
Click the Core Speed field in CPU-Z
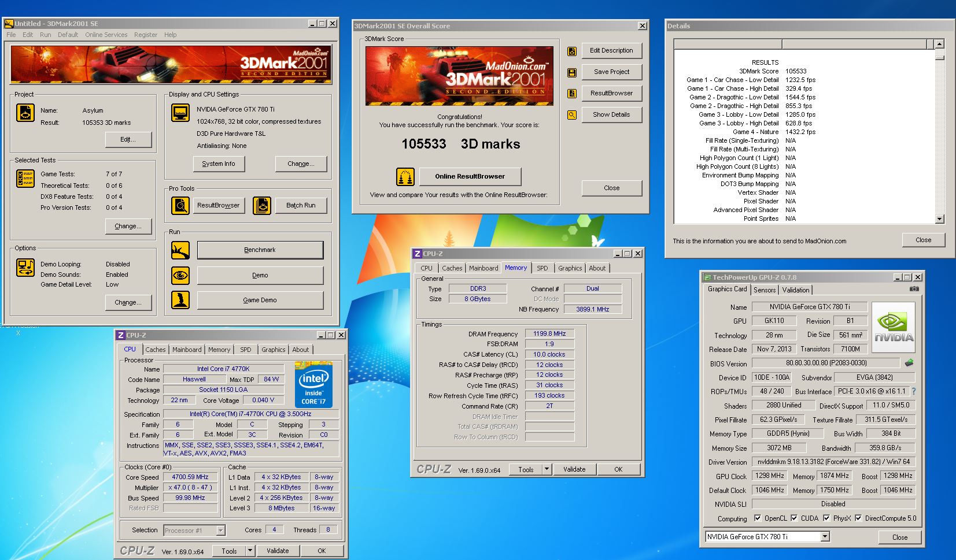click(190, 477)
